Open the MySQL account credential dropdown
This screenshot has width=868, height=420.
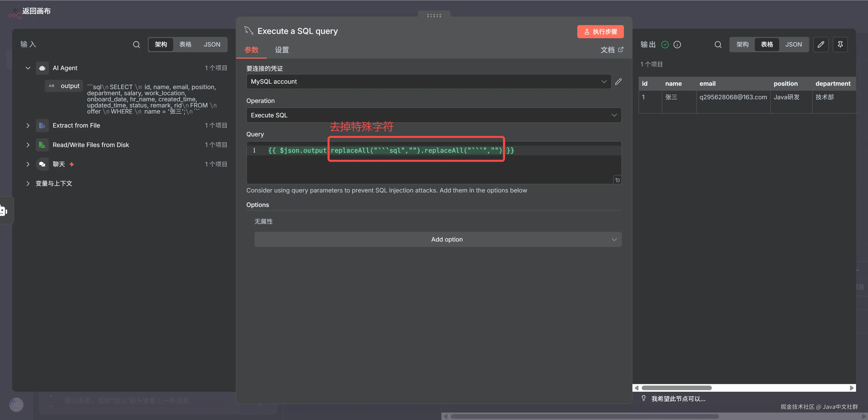[x=429, y=82]
